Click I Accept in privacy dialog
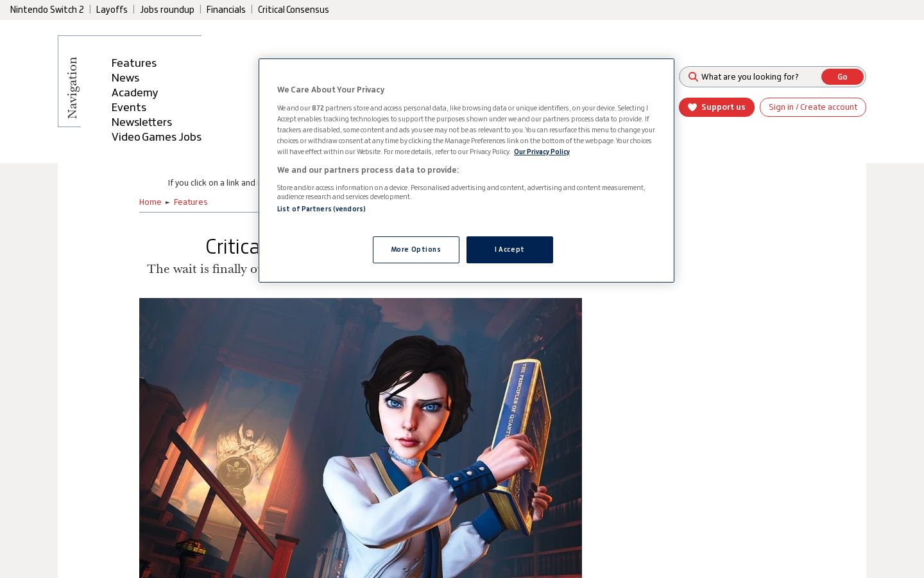The height and width of the screenshot is (578, 924). [509, 250]
